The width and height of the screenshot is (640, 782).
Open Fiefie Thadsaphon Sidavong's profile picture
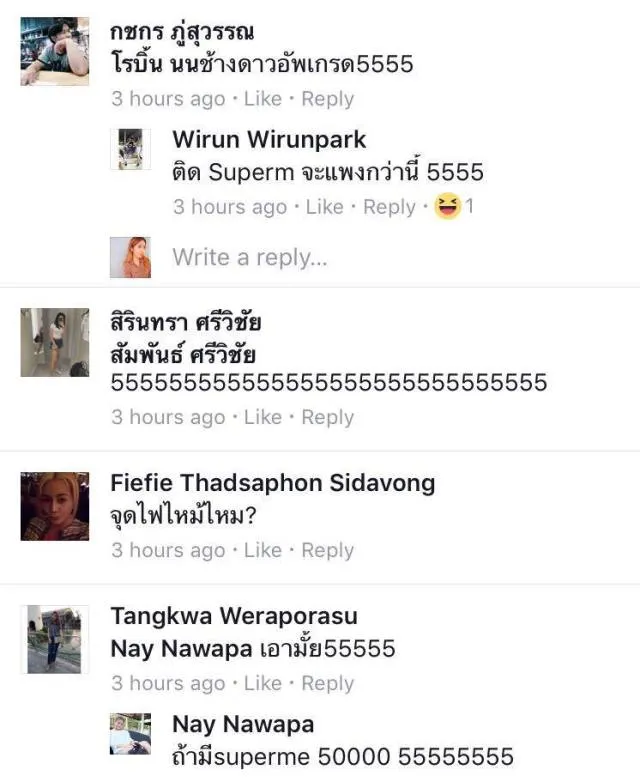pos(55,506)
